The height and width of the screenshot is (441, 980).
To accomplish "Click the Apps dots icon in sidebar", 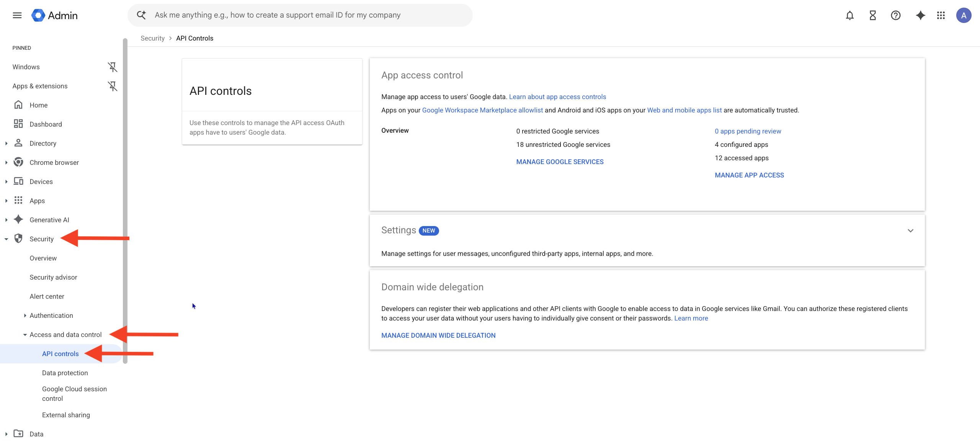I will point(18,200).
